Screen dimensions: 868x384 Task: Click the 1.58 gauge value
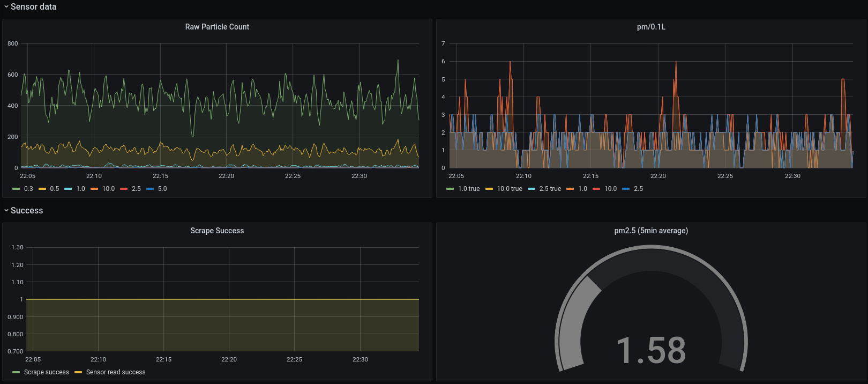651,350
